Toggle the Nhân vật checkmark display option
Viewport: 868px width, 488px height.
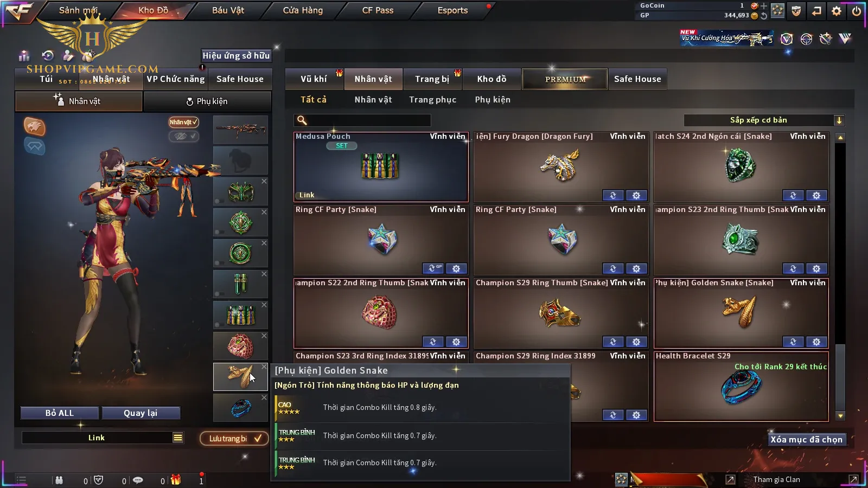pyautogui.click(x=183, y=122)
